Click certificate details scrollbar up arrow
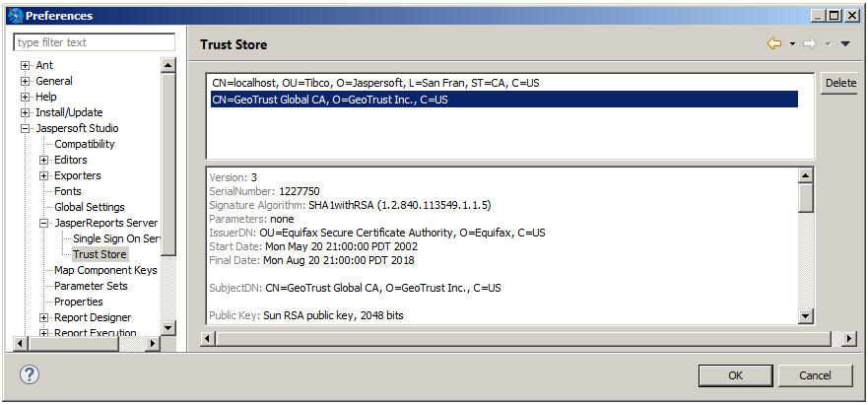Screen dimensions: 868x405 point(806,175)
